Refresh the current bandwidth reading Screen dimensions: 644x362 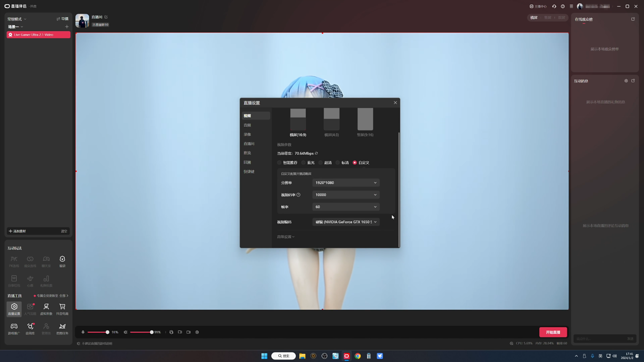tap(316, 153)
